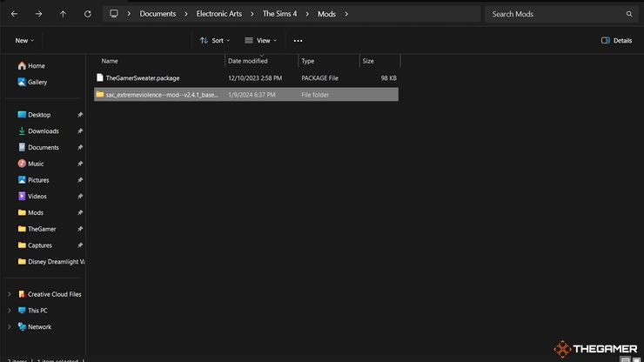This screenshot has width=644, height=362.
Task: Go up one folder level
Action: tap(63, 14)
